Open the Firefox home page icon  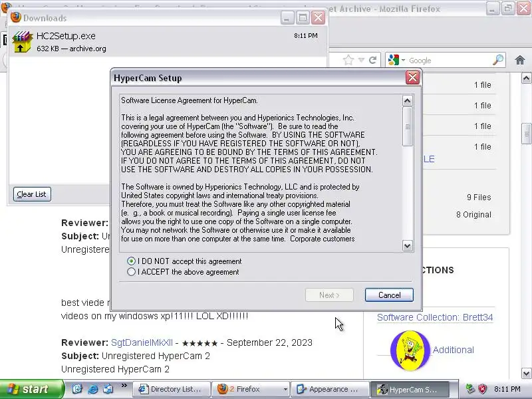click(520, 61)
